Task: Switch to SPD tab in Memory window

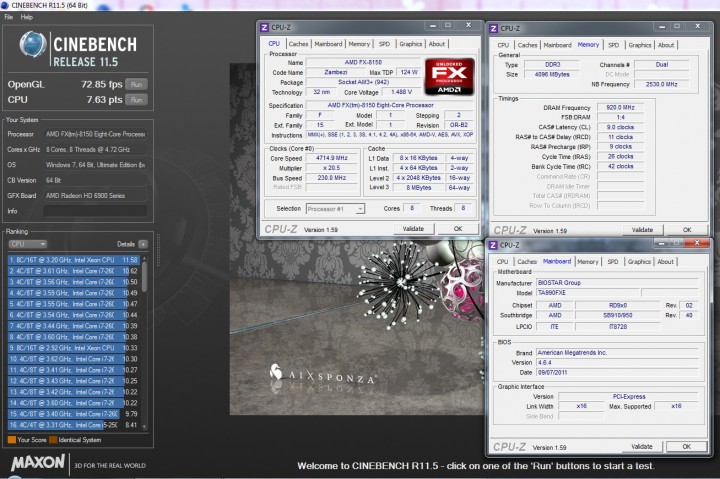Action: (613, 45)
